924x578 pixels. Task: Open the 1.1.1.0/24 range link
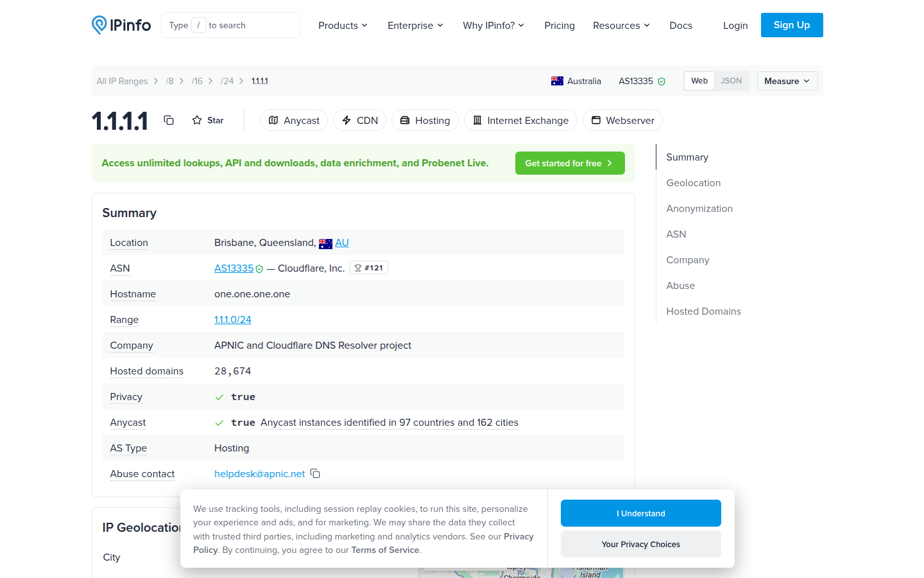[233, 319]
